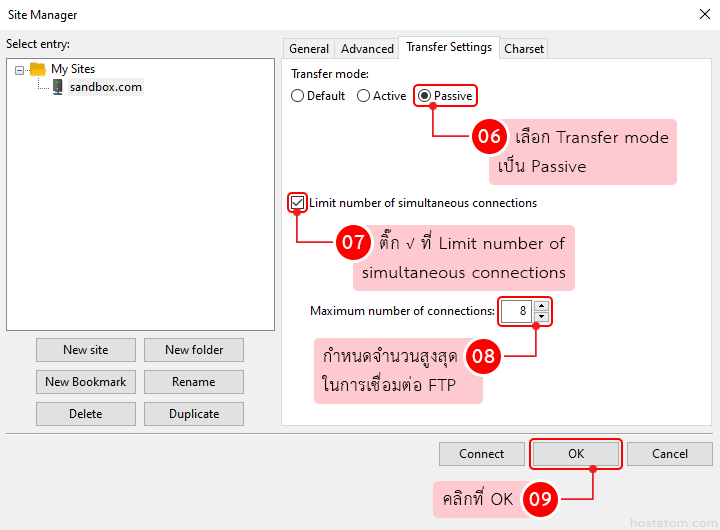The image size is (720, 530).
Task: Select the Default transfer mode radio button
Action: 297,96
